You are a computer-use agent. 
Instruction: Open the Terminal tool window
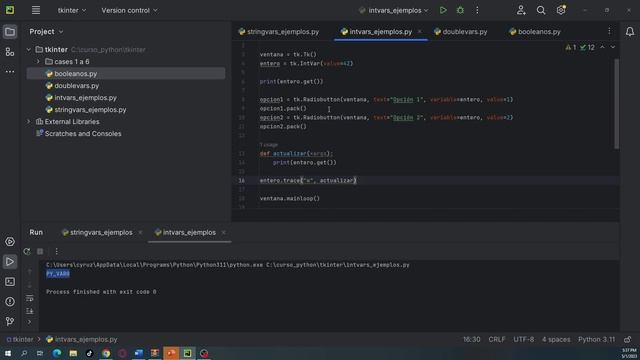click(10, 282)
